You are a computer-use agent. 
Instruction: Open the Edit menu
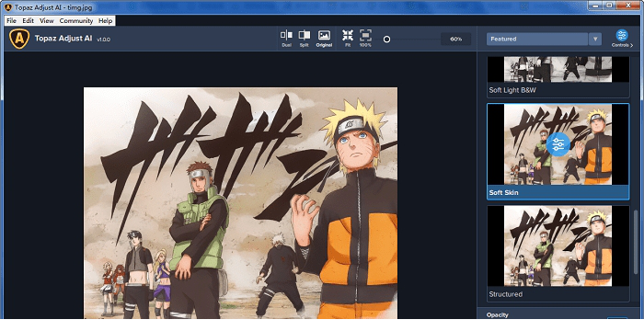coord(28,20)
